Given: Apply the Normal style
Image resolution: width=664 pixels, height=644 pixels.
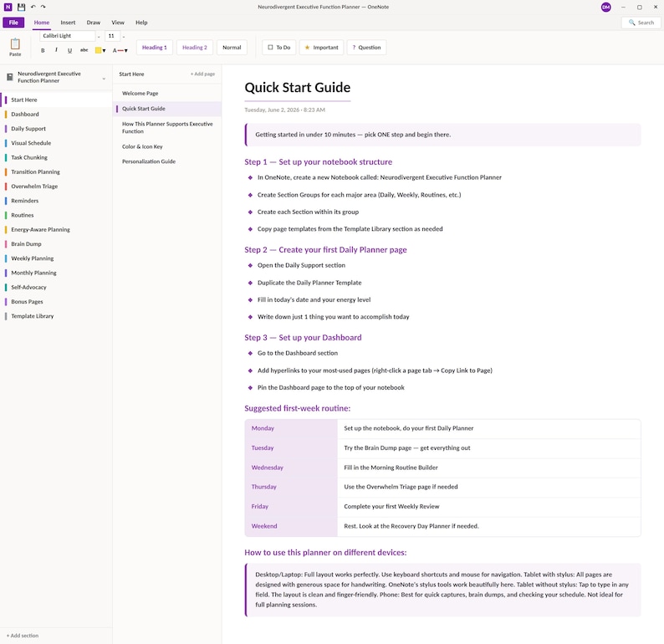Looking at the screenshot, I should (232, 48).
